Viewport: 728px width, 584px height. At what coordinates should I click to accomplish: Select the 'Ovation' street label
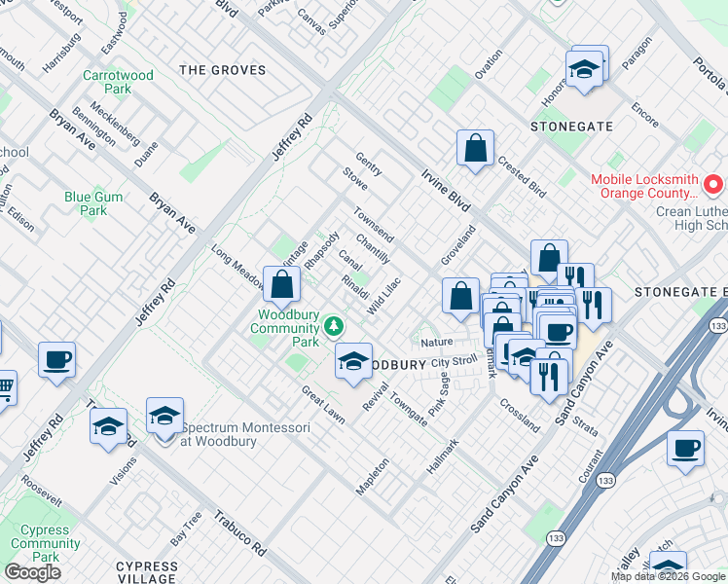pyautogui.click(x=489, y=64)
